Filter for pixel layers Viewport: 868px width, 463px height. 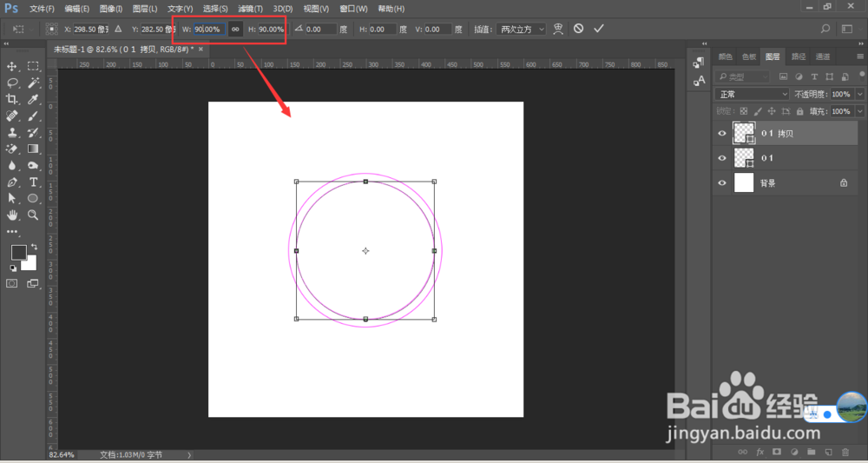click(783, 77)
